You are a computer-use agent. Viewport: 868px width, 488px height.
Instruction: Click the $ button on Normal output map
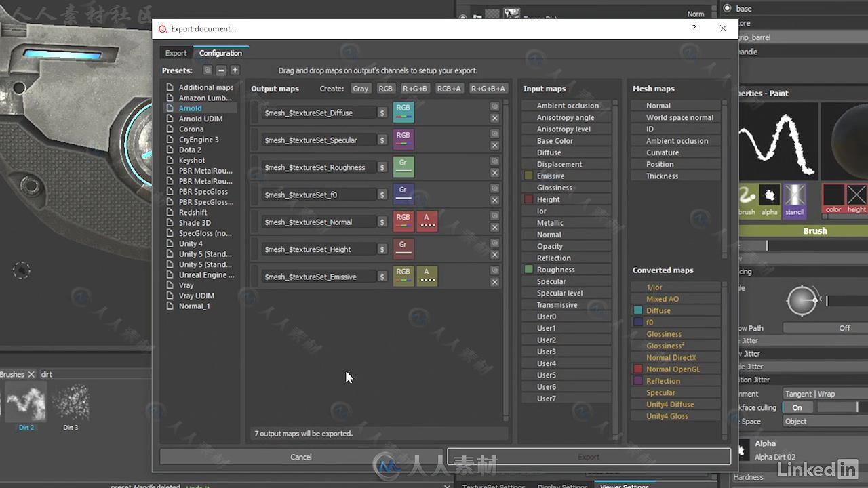pyautogui.click(x=382, y=222)
